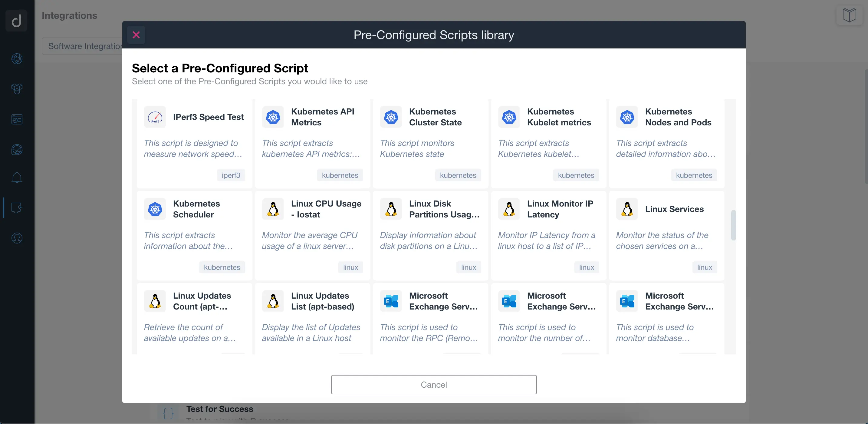Image resolution: width=868 pixels, height=424 pixels.
Task: Open the notifications bell in sidebar
Action: (17, 177)
